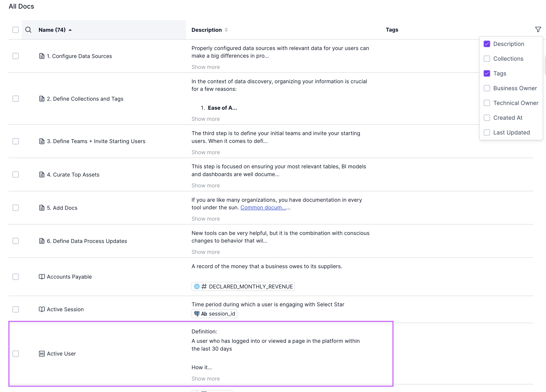Enable the Collections column checkbox
Image resolution: width=546 pixels, height=392 pixels.
click(486, 59)
